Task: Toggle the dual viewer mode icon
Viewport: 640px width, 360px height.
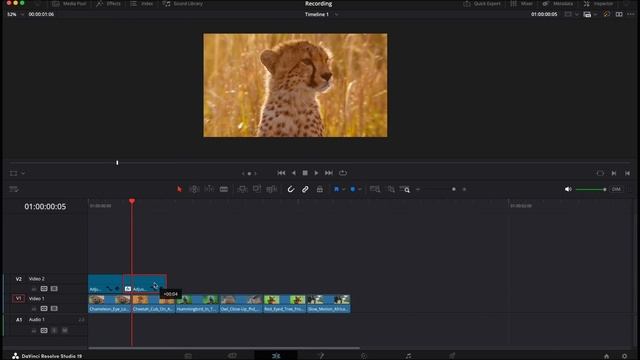Action: coord(619,14)
